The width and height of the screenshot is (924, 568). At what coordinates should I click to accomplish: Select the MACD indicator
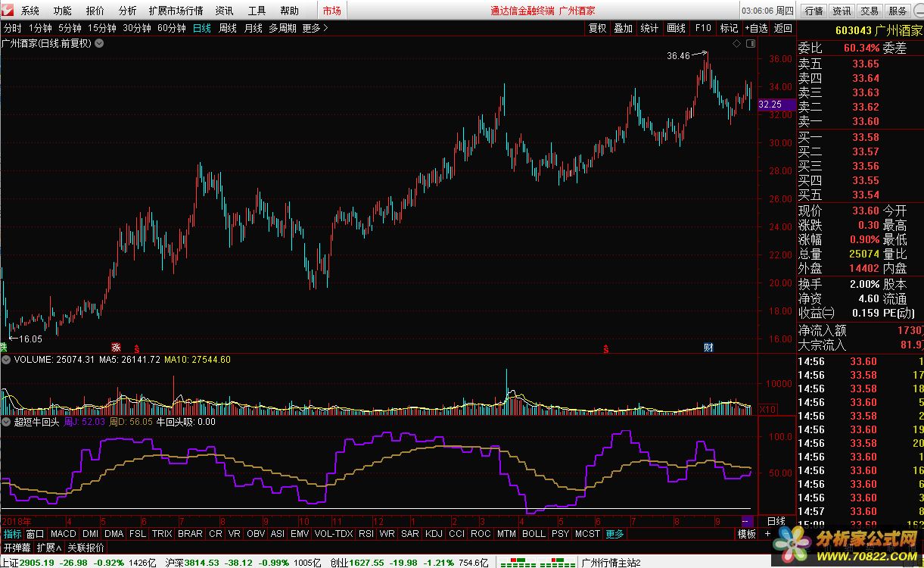[x=64, y=534]
